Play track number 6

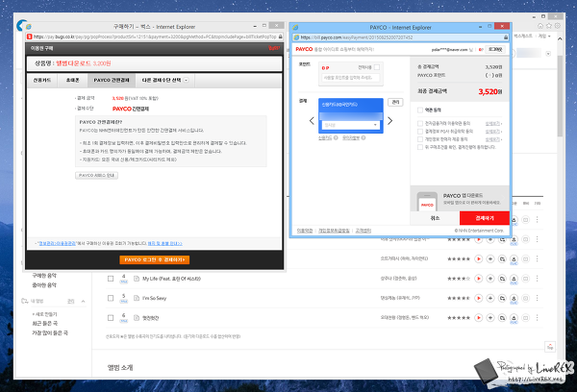(x=478, y=317)
